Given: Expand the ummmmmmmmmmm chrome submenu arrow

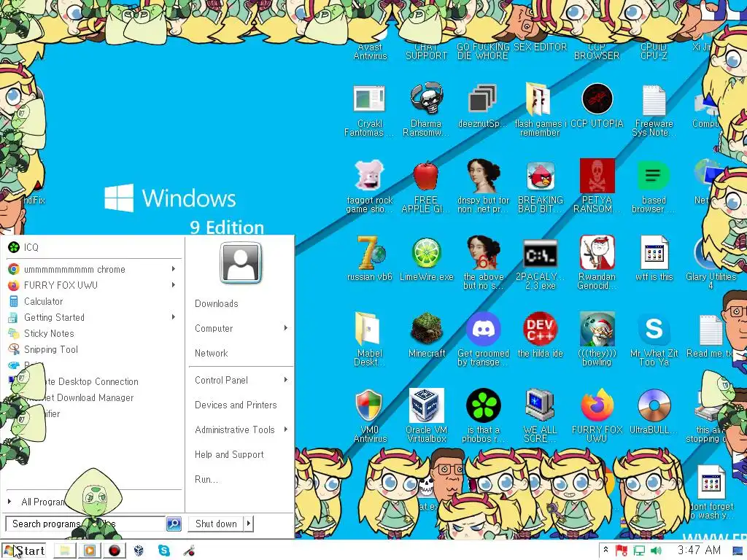Looking at the screenshot, I should [x=174, y=269].
